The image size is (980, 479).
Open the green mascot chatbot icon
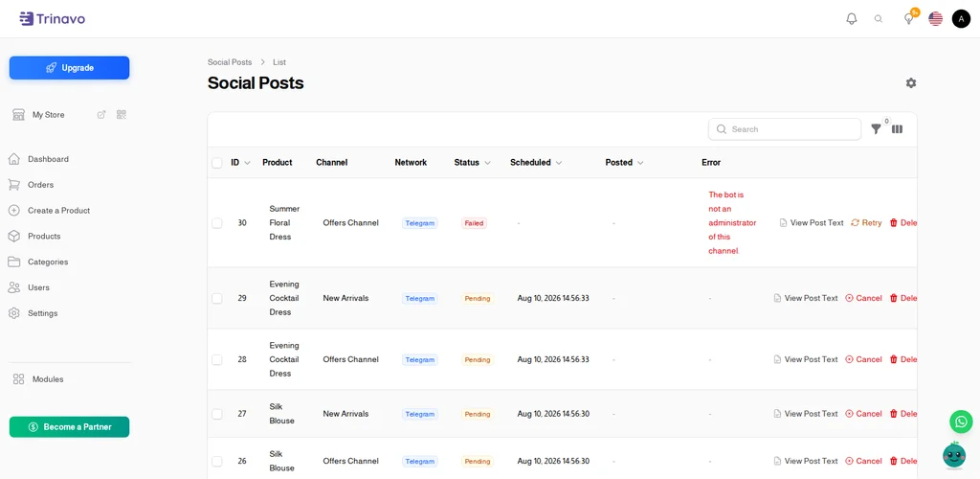click(954, 455)
